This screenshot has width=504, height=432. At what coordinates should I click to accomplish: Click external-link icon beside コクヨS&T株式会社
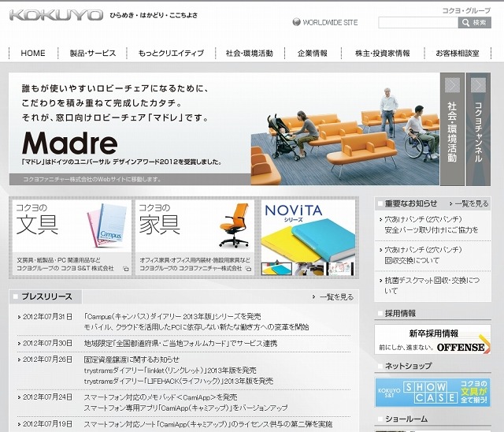click(x=126, y=269)
